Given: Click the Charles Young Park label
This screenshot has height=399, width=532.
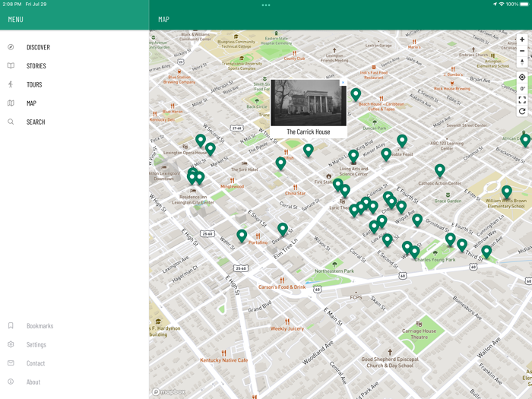Looking at the screenshot, I should click(435, 260).
